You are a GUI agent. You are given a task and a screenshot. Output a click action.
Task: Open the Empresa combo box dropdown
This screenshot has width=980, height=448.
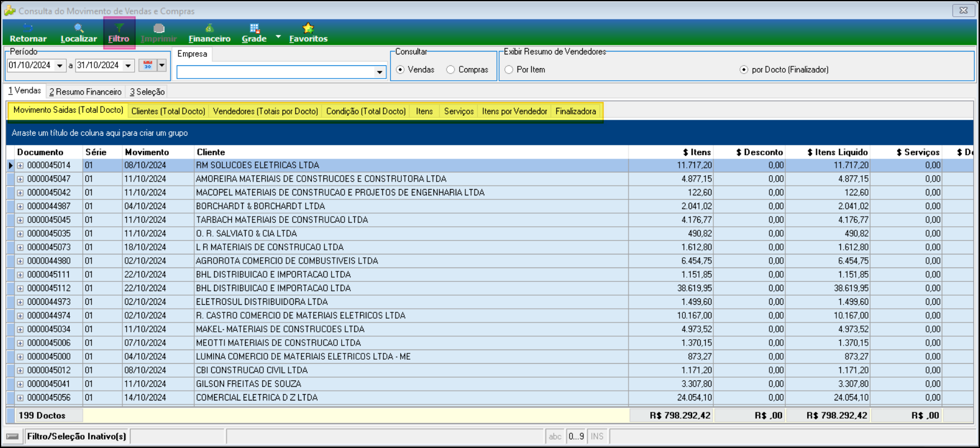[x=380, y=72]
